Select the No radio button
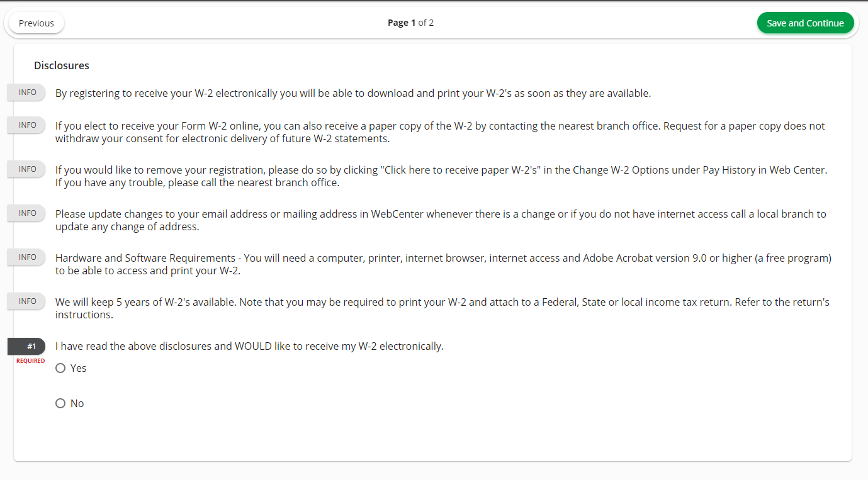The height and width of the screenshot is (480, 868). point(60,403)
